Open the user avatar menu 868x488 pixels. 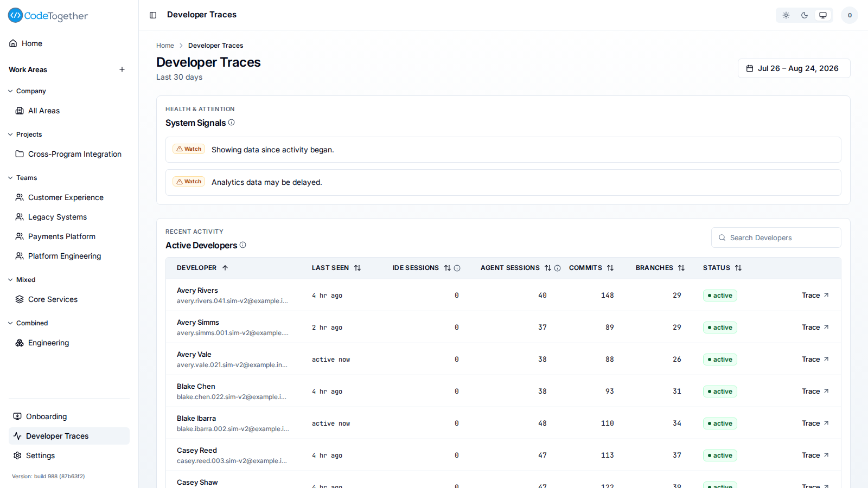click(850, 15)
